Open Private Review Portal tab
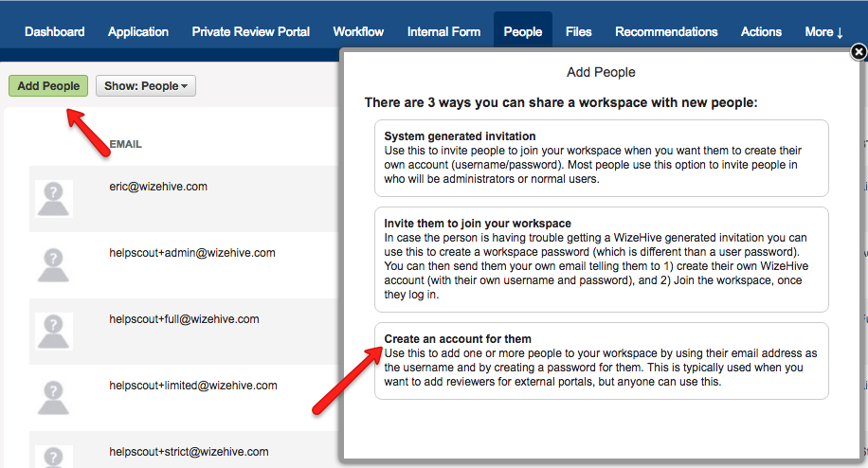 pyautogui.click(x=251, y=32)
